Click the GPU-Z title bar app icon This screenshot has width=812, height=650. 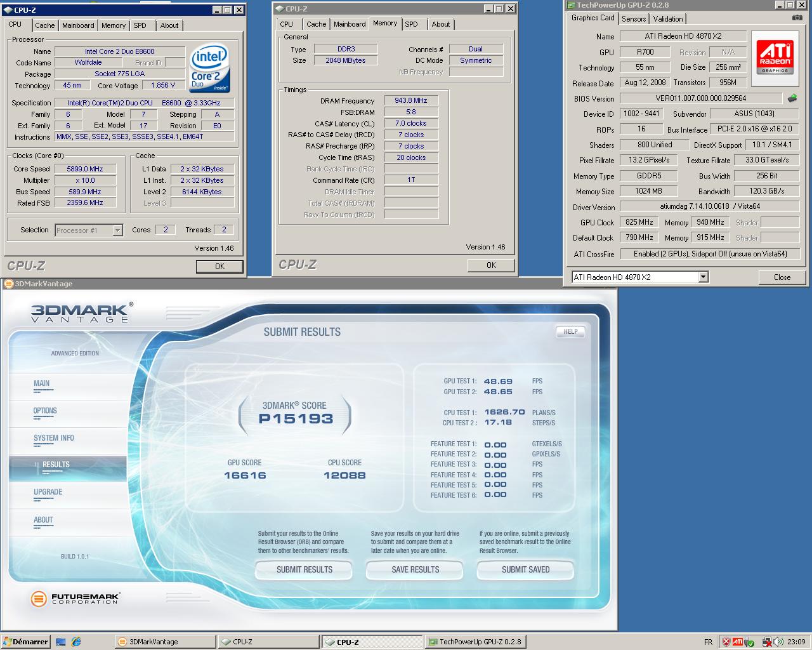click(571, 5)
